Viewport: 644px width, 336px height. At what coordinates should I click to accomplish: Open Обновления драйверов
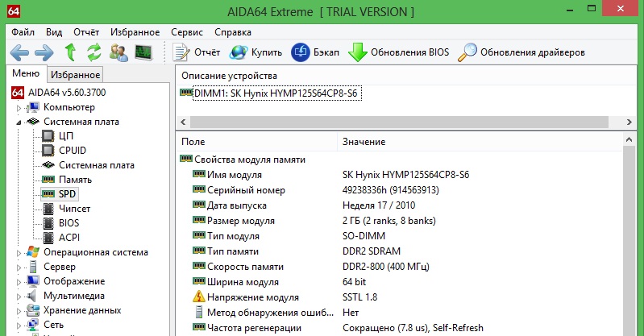click(521, 52)
